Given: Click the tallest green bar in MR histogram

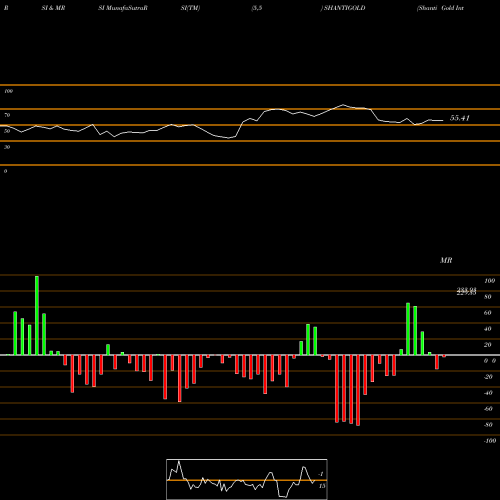Looking at the screenshot, I should (37, 315).
